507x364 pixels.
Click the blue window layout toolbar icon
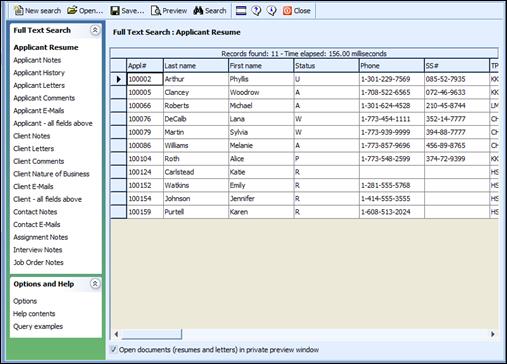tap(241, 11)
